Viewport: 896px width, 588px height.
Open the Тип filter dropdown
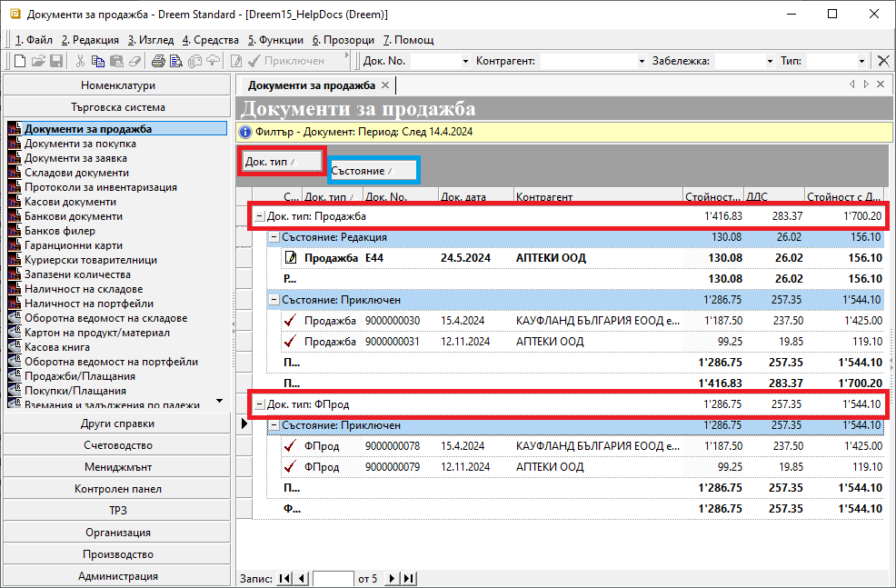(x=862, y=61)
